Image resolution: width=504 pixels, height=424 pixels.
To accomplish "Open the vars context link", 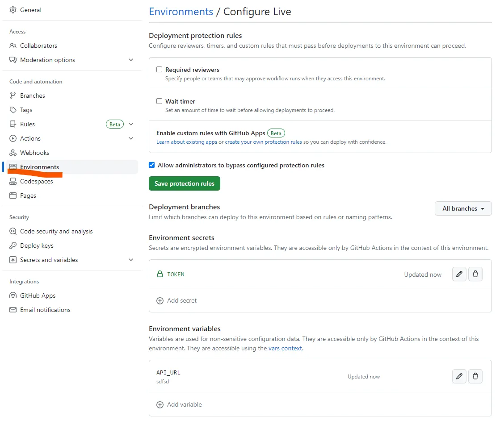I will pyautogui.click(x=285, y=348).
